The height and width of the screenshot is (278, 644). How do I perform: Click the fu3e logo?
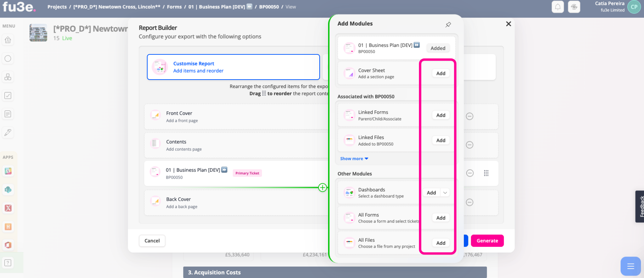coord(19,7)
